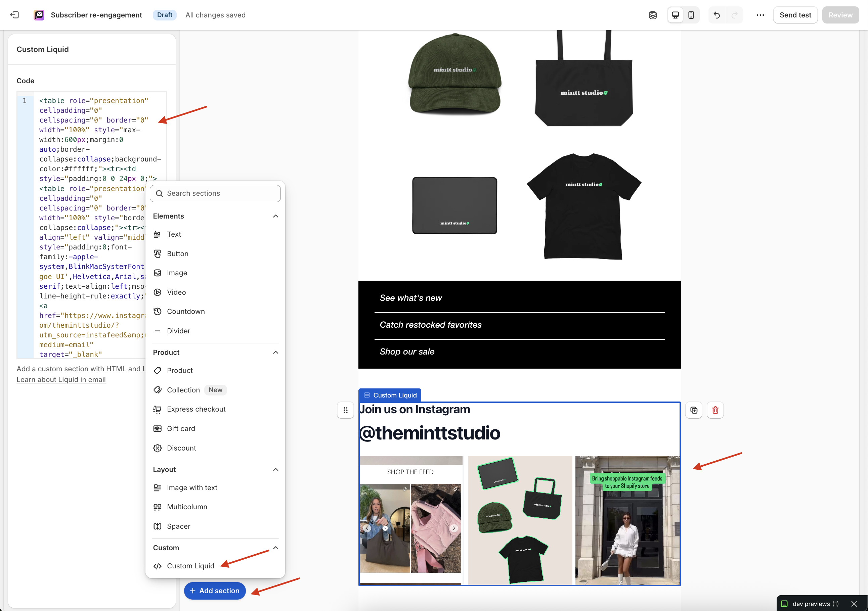The image size is (868, 611).
Task: Click Shop our sale link
Action: tap(407, 352)
